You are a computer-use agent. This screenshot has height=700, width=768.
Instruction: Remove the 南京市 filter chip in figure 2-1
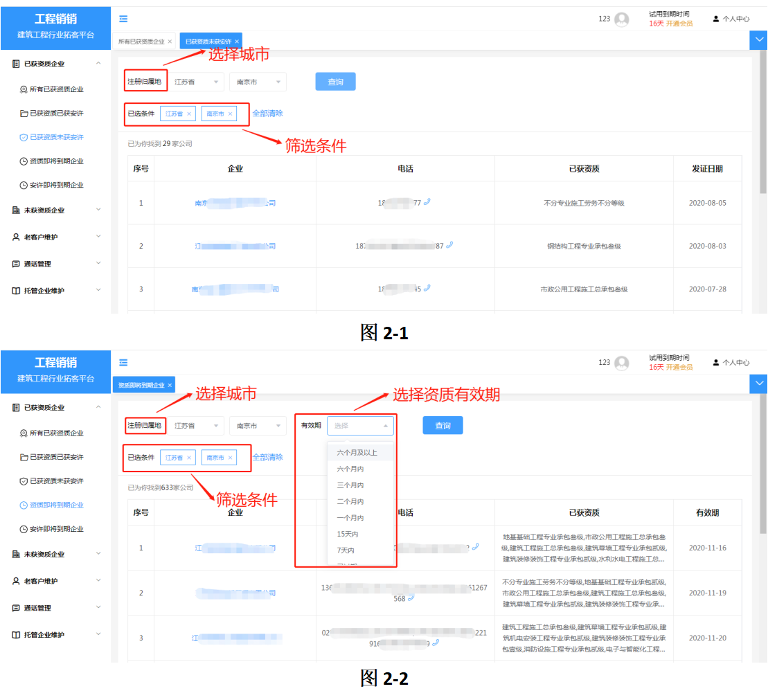230,114
